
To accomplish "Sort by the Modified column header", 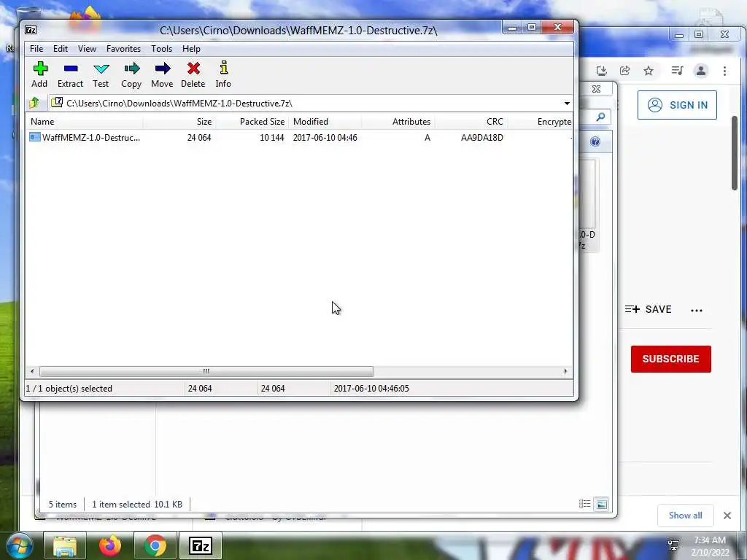I will [x=325, y=122].
